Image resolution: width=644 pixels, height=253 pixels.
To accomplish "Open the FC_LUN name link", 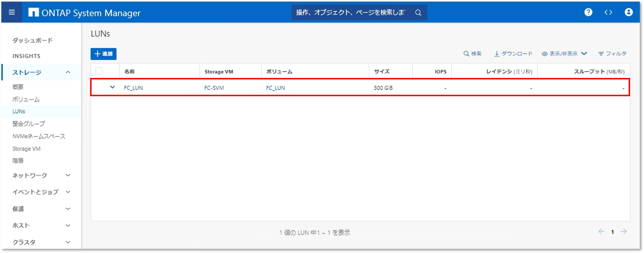I will [x=133, y=88].
